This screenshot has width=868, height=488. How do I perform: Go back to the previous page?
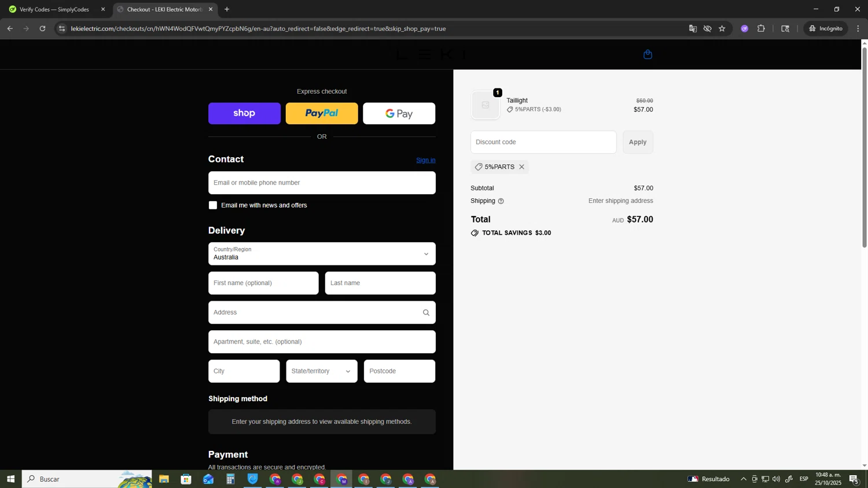10,28
